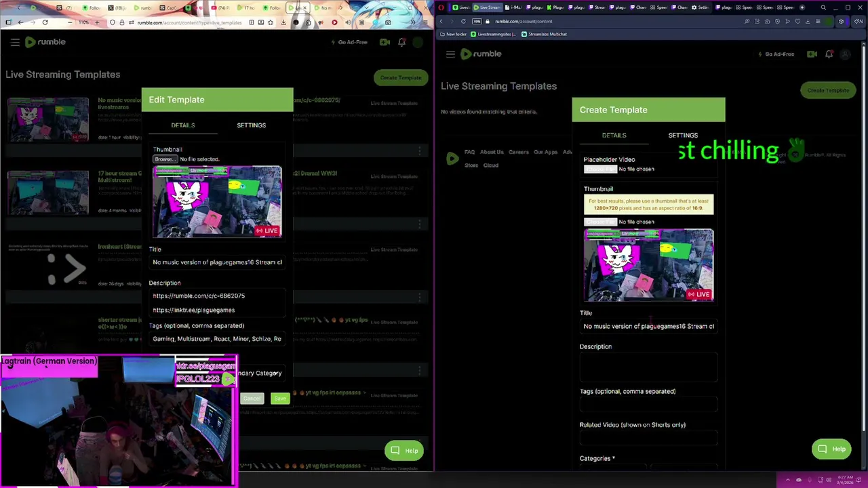Click thumbnail preview in Edit Template dialog
This screenshot has width=868, height=488.
pos(217,201)
